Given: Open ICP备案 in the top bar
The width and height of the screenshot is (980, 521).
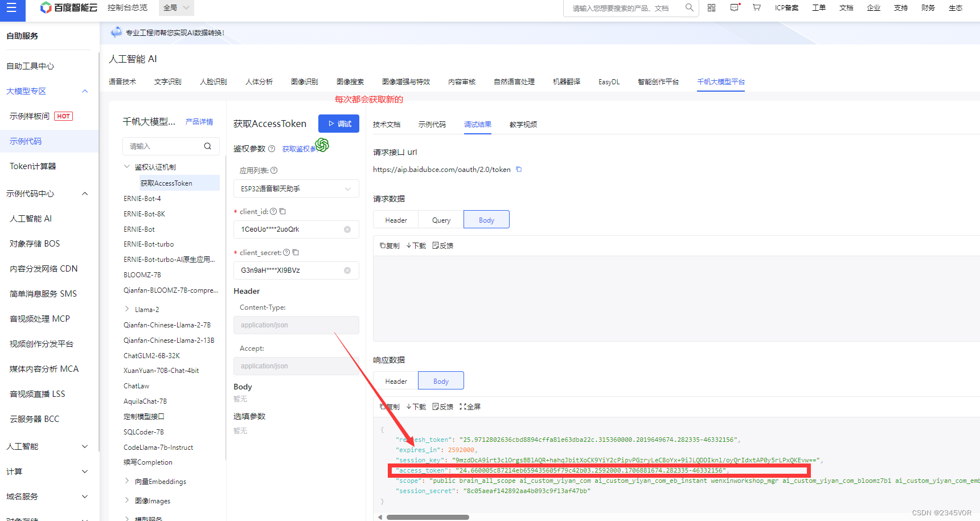Looking at the screenshot, I should pyautogui.click(x=786, y=7).
